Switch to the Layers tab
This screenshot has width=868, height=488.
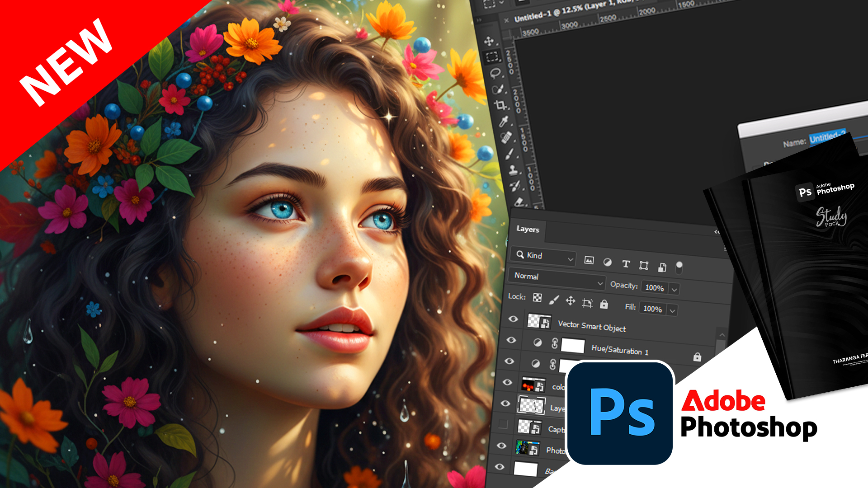[x=528, y=229]
